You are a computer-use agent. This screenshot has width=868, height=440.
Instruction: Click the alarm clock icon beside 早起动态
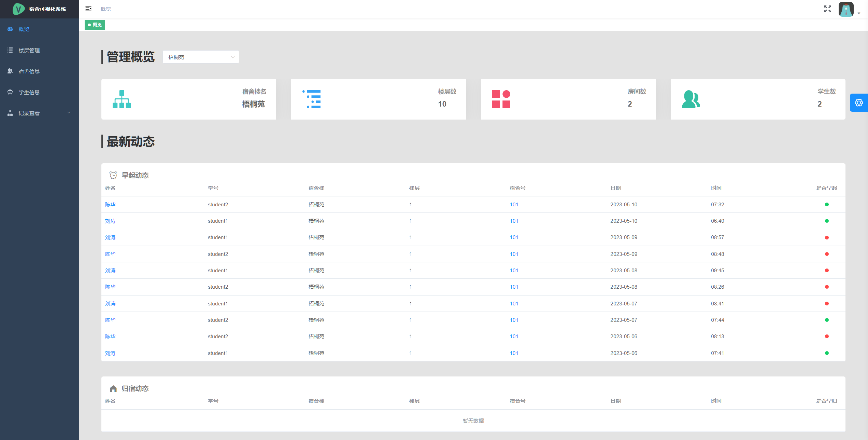tap(113, 175)
